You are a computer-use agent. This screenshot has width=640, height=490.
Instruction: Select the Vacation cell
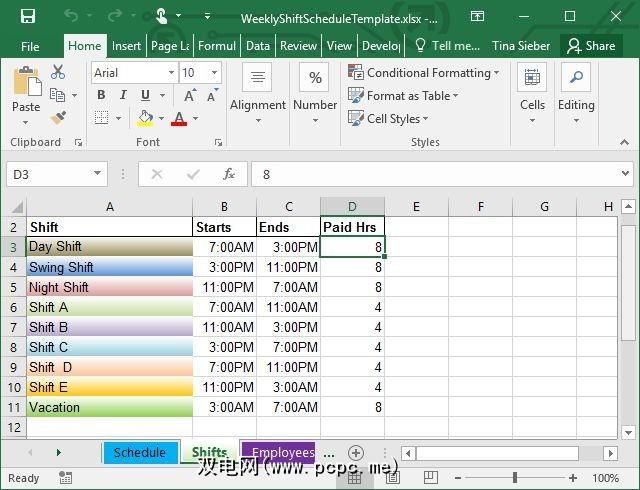point(109,407)
